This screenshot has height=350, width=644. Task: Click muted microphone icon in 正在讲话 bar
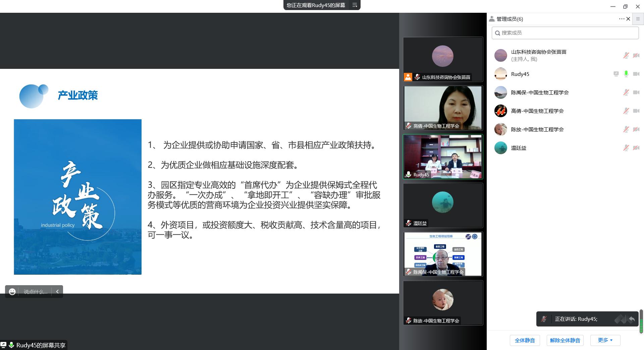coord(544,319)
